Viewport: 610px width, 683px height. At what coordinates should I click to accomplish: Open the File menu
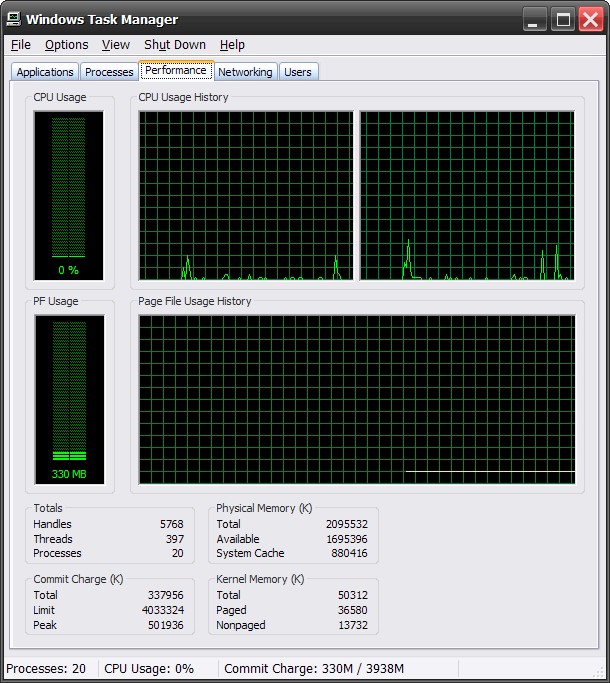pyautogui.click(x=21, y=45)
